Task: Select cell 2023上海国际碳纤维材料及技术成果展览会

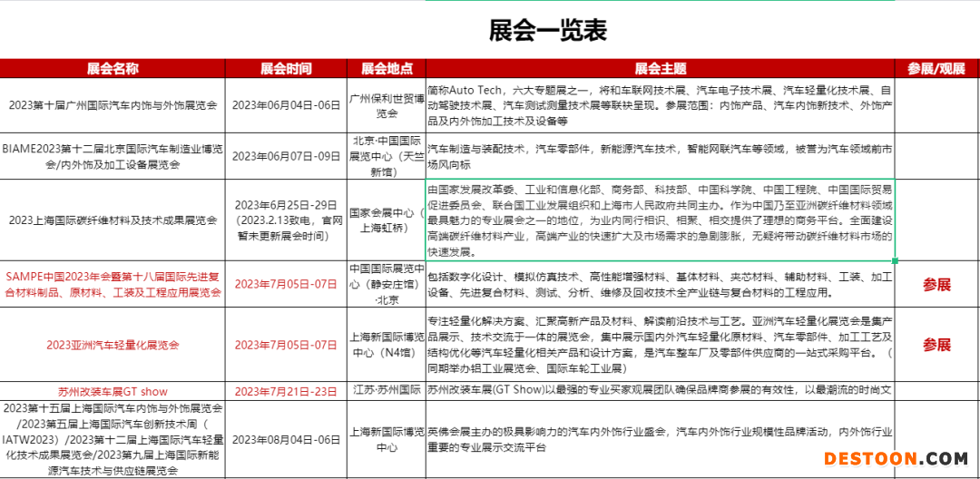Action: (113, 220)
